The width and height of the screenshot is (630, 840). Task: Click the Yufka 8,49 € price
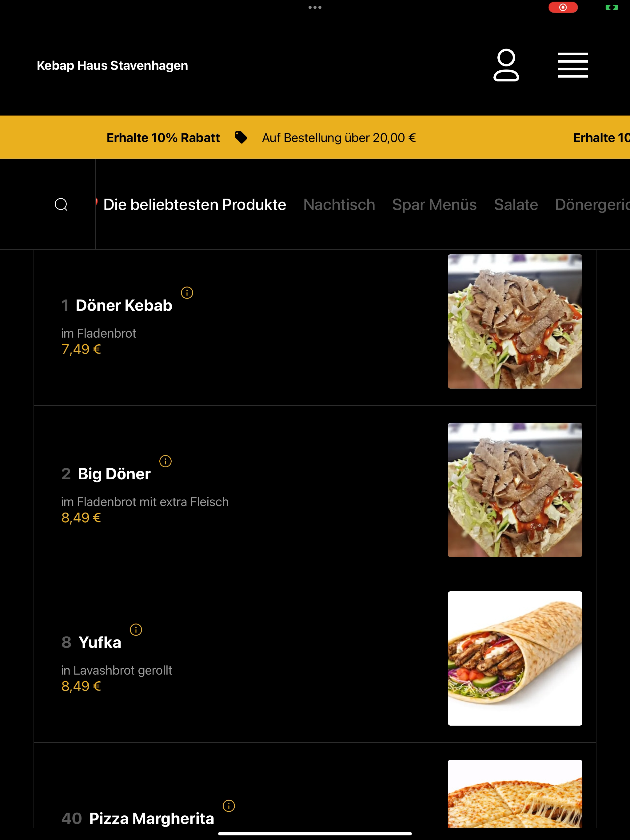(81, 686)
